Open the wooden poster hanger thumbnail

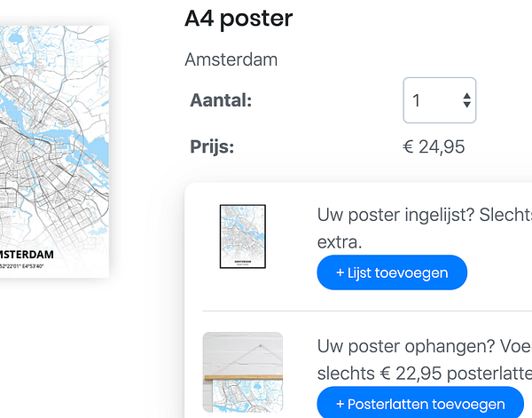243,372
